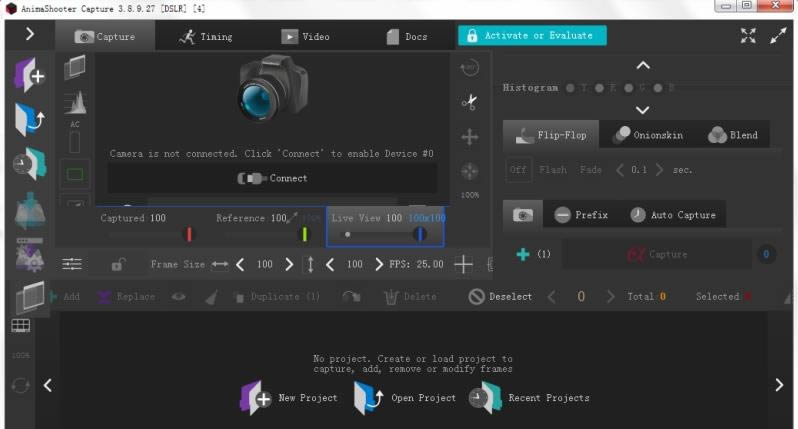
Task: Open the sliders settings icon
Action: coord(72,264)
